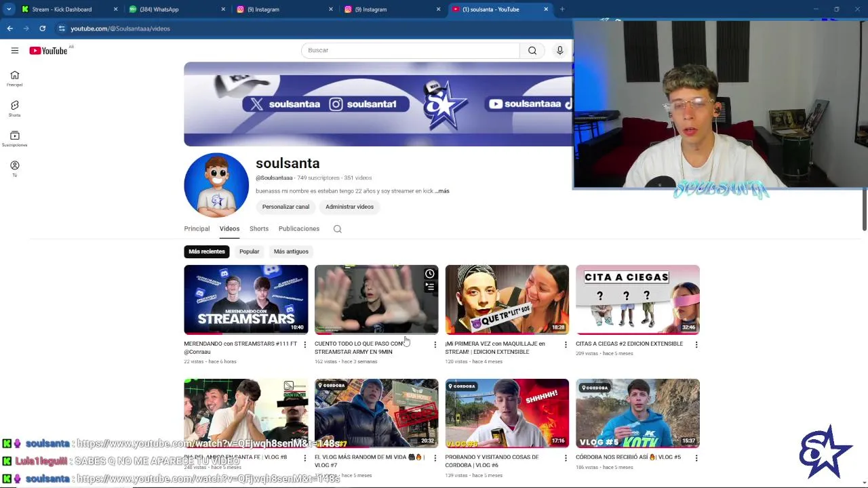
Task: Open the Shorts channel tab
Action: 259,229
